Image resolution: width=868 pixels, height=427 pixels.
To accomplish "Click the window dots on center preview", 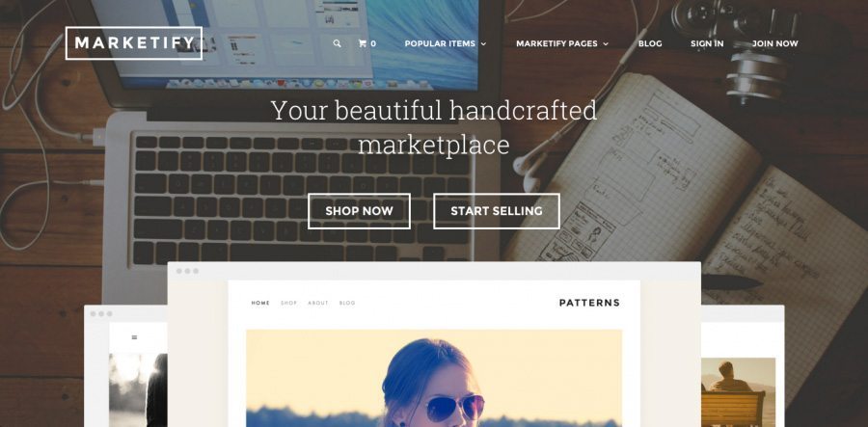I will [187, 271].
